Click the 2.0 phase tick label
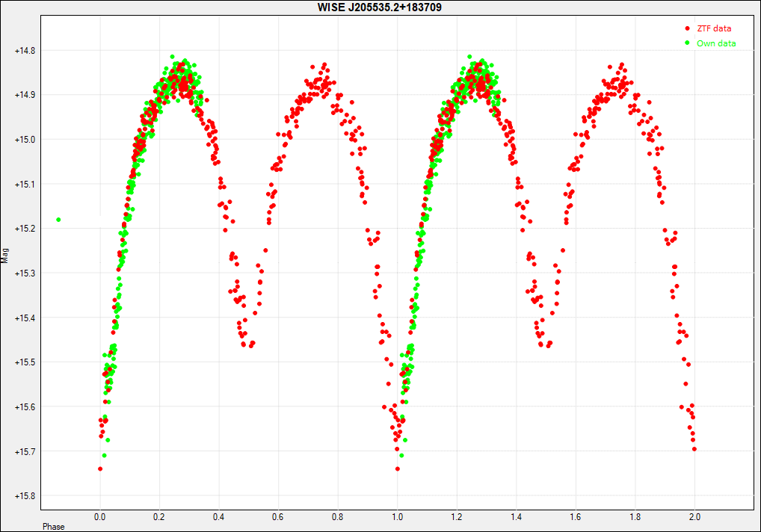This screenshot has height=532, width=761. click(694, 516)
